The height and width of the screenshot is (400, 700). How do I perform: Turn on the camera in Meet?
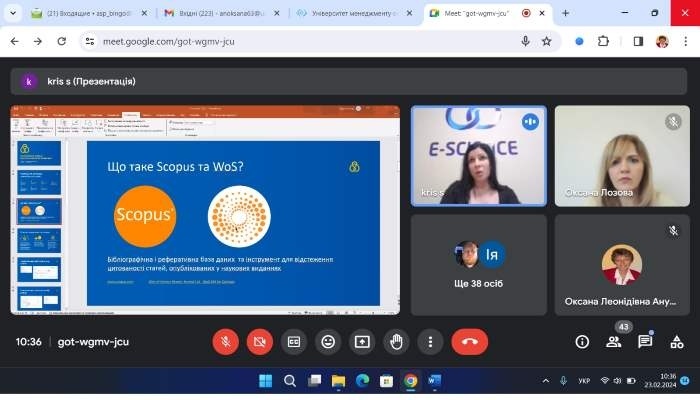tap(259, 341)
